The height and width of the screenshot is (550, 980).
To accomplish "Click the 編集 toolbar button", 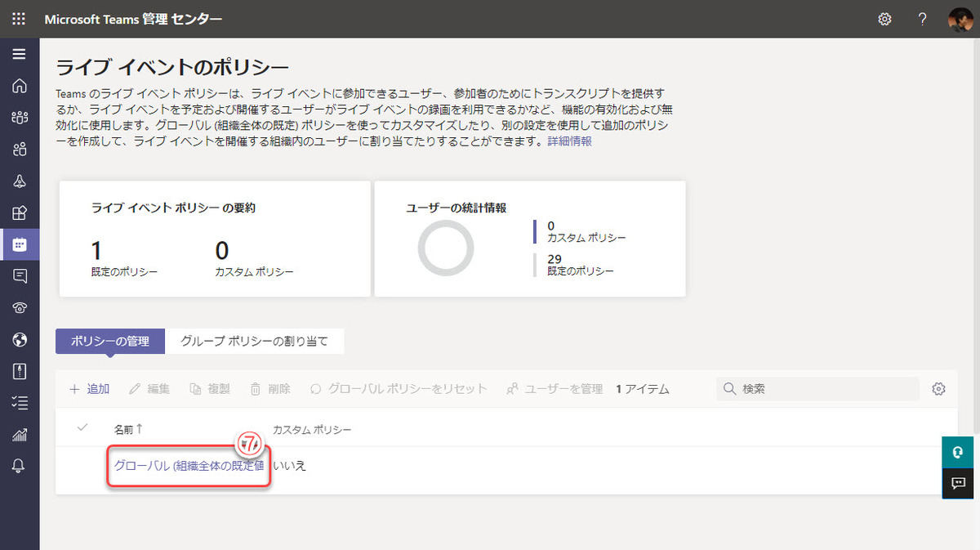I will (149, 389).
